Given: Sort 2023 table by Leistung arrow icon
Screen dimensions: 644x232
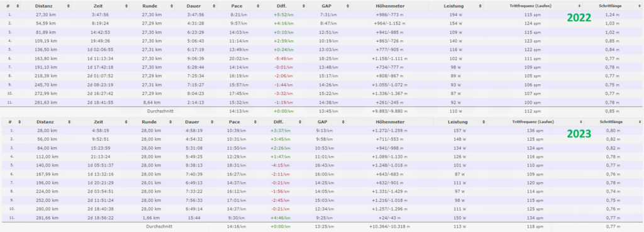Looking at the screenshot, I should [482, 122].
